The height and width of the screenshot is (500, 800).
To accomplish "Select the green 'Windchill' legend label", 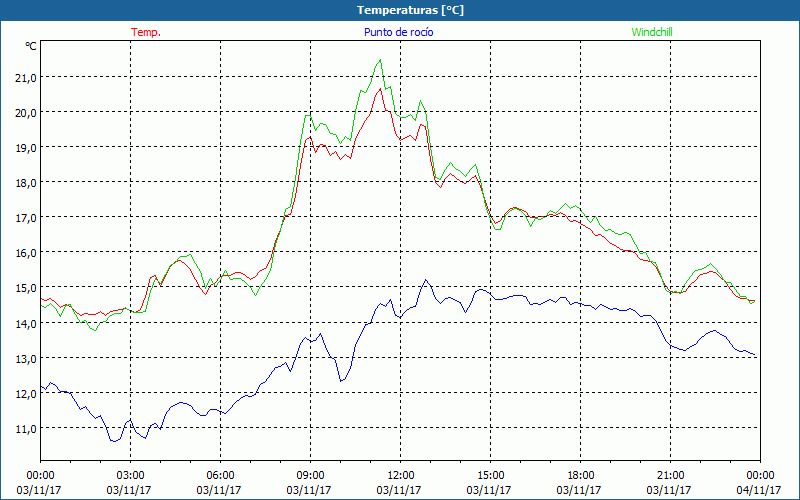I will coord(652,32).
